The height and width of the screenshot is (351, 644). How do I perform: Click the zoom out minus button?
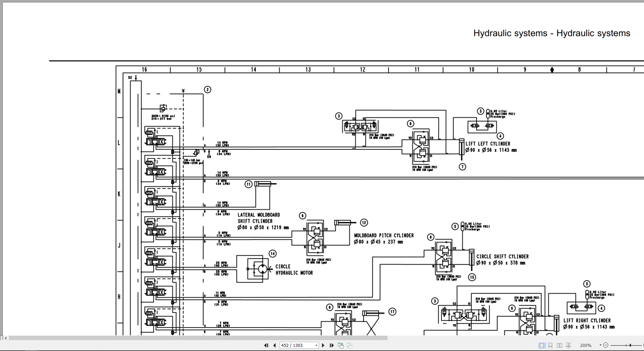pyautogui.click(x=606, y=345)
